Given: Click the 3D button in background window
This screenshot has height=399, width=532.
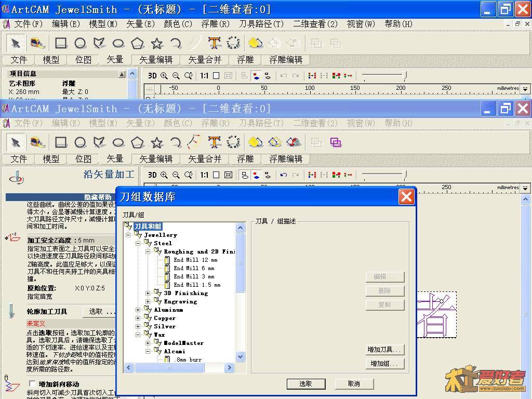Looking at the screenshot, I should click(x=152, y=75).
